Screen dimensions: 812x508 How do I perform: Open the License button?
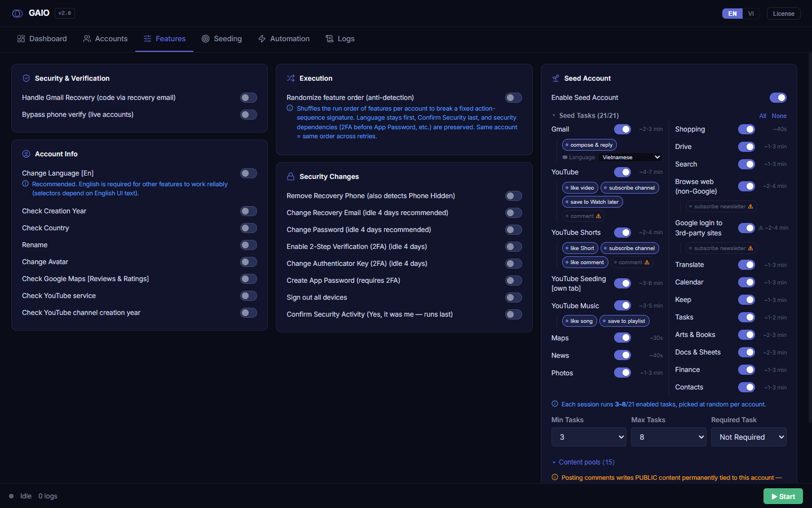coord(784,14)
